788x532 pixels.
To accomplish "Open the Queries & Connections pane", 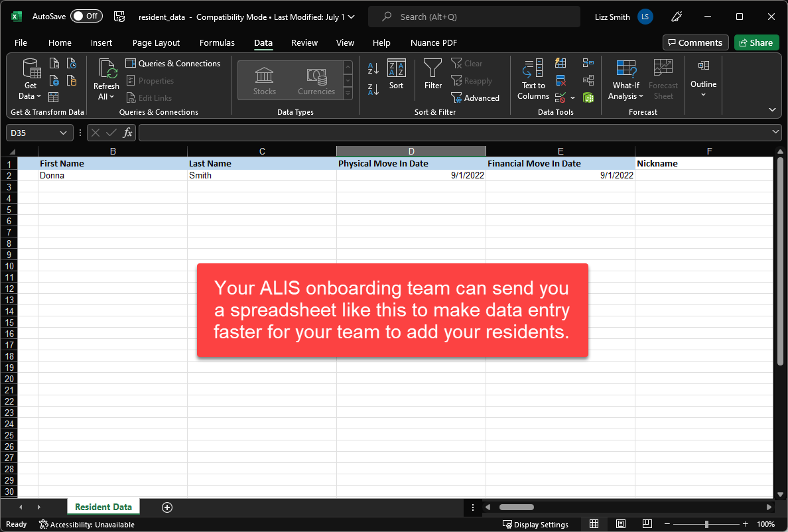I will pyautogui.click(x=173, y=63).
